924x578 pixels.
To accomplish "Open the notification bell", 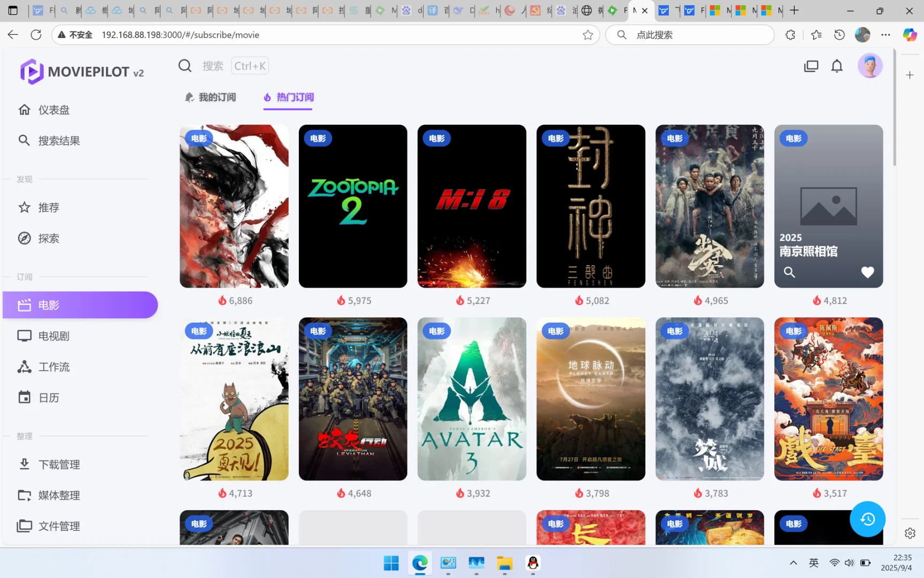I will pos(837,66).
